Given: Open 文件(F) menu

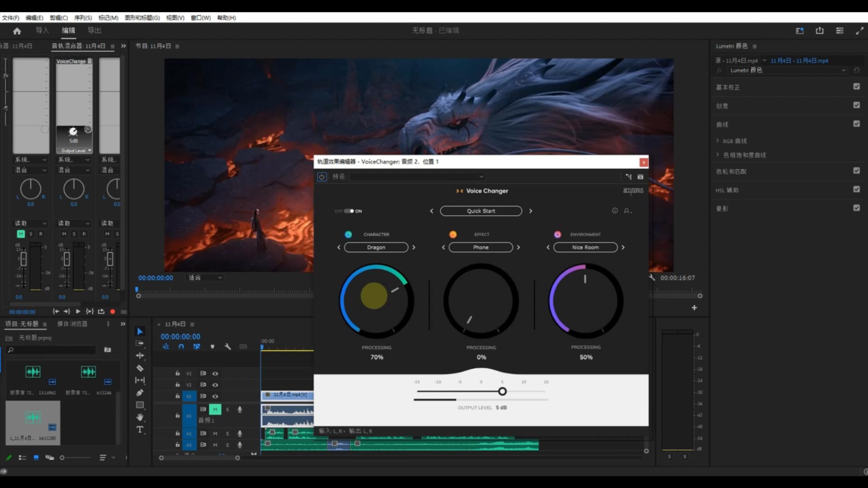Looking at the screenshot, I should coord(11,18).
